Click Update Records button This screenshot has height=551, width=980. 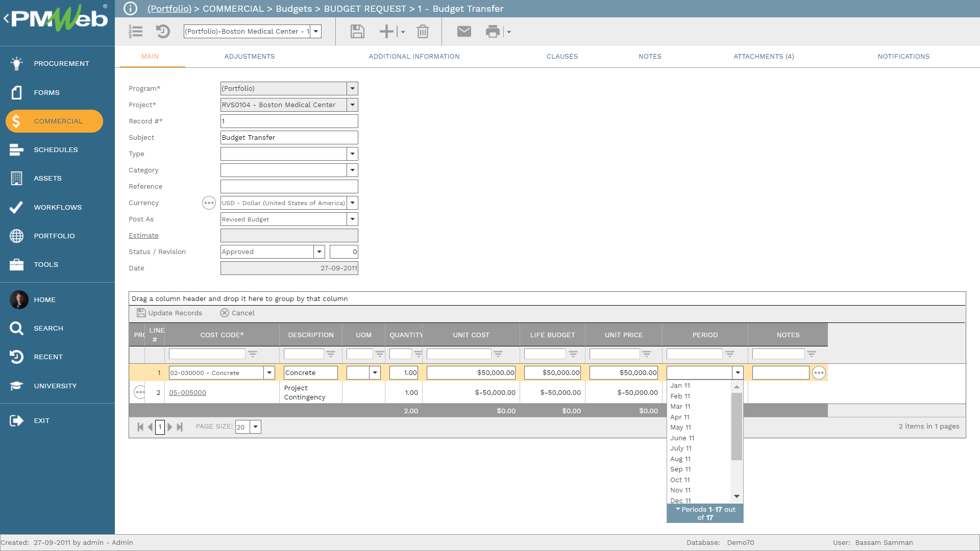tap(169, 313)
